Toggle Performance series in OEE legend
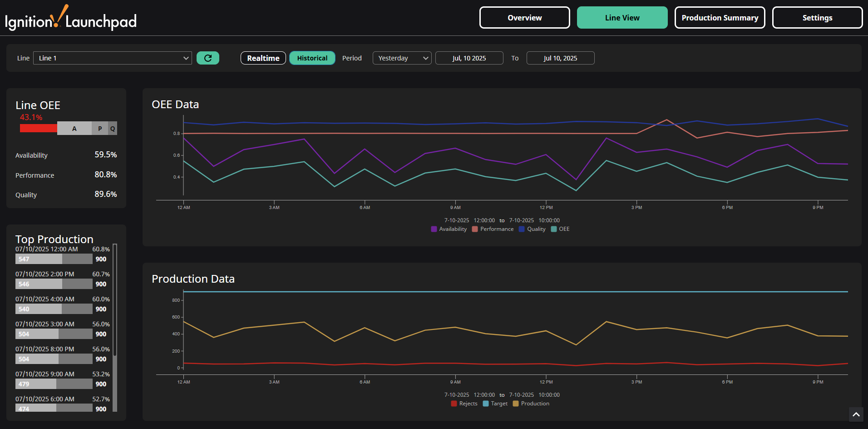Viewport: 868px width, 429px height. 493,229
